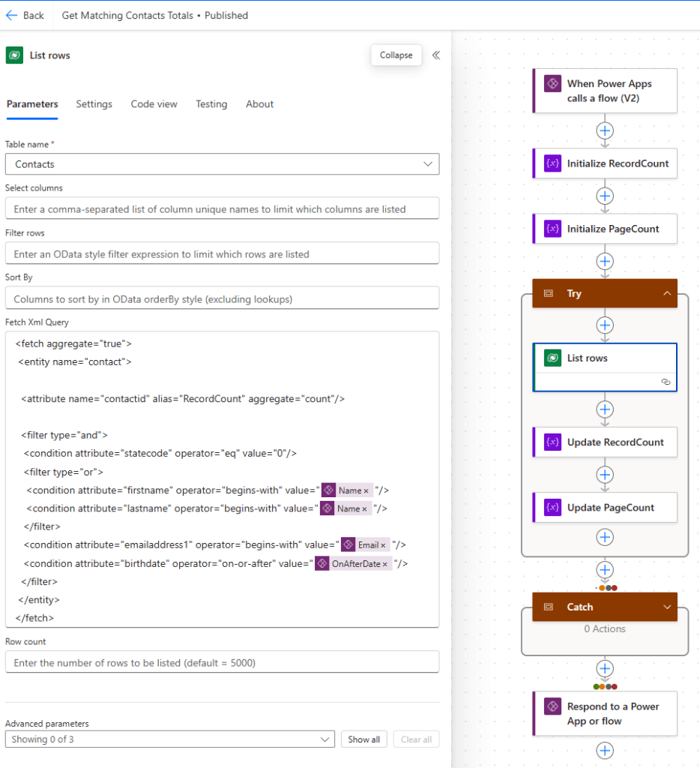Click the Back arrow icon

(x=12, y=15)
